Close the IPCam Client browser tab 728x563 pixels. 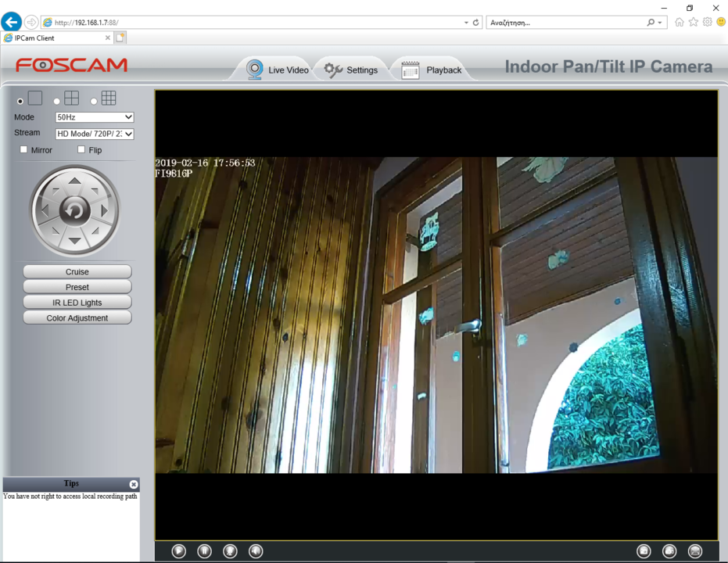[x=108, y=38]
